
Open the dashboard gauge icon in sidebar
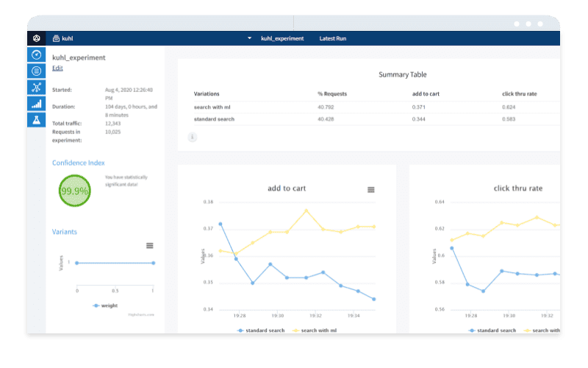tap(36, 54)
